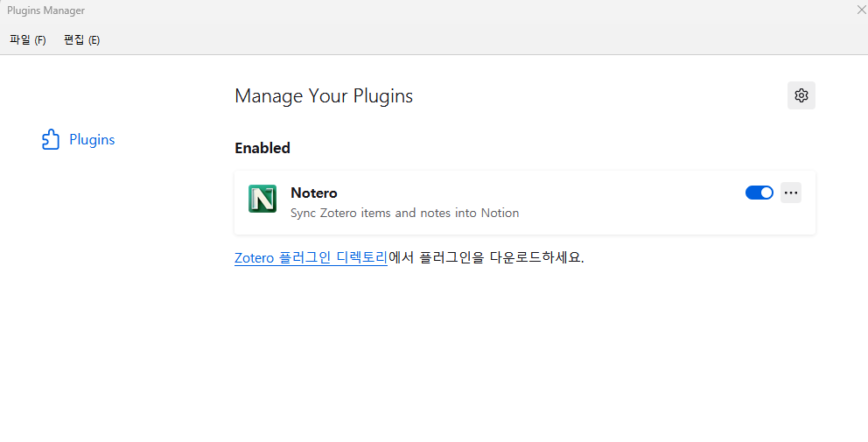Click the Plugins Manager window title
Image resolution: width=868 pixels, height=442 pixels.
pos(46,11)
